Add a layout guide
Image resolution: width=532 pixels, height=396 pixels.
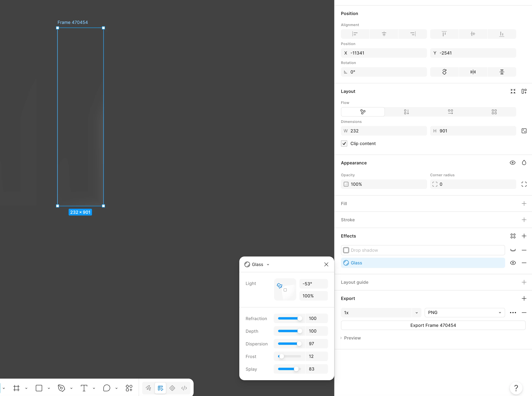(524, 282)
